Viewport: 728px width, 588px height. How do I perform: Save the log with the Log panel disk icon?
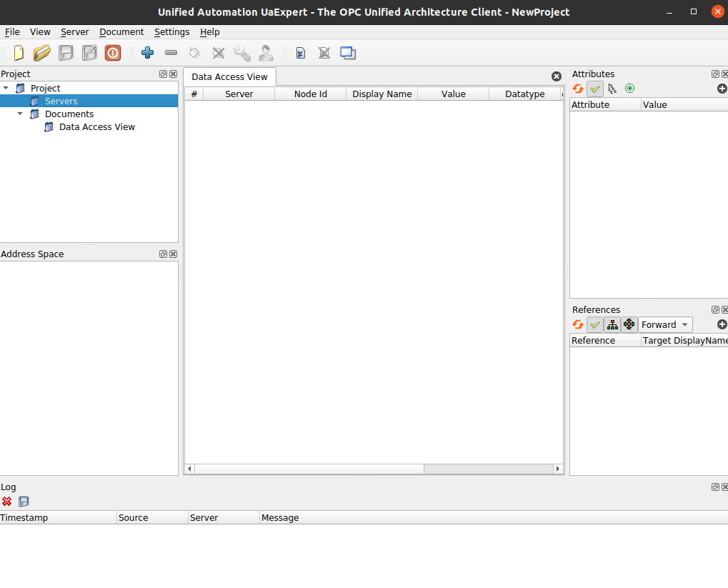pos(24,502)
